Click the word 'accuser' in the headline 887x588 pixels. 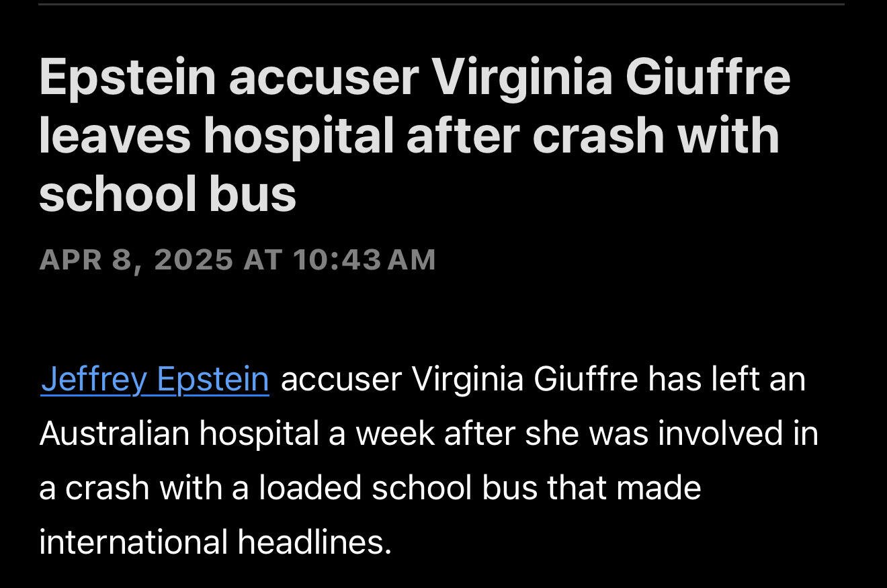point(323,79)
